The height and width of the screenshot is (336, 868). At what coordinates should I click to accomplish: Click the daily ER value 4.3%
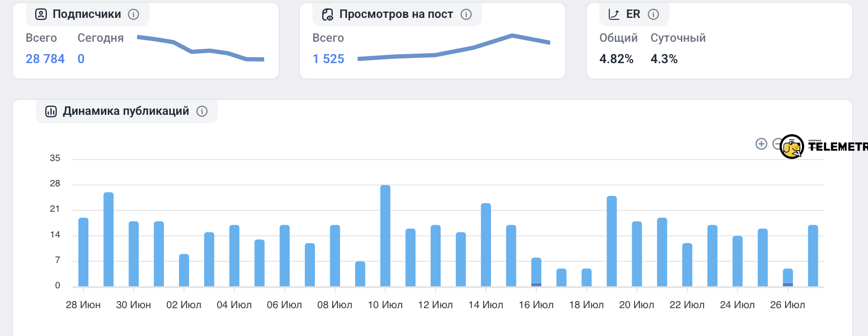[x=664, y=59]
